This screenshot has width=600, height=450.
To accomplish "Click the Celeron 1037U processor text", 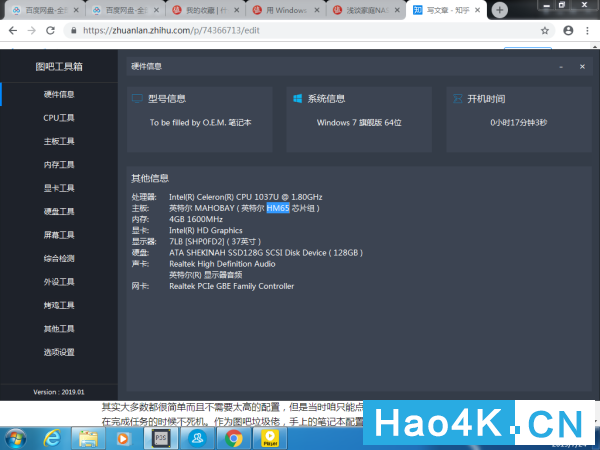I will point(246,197).
